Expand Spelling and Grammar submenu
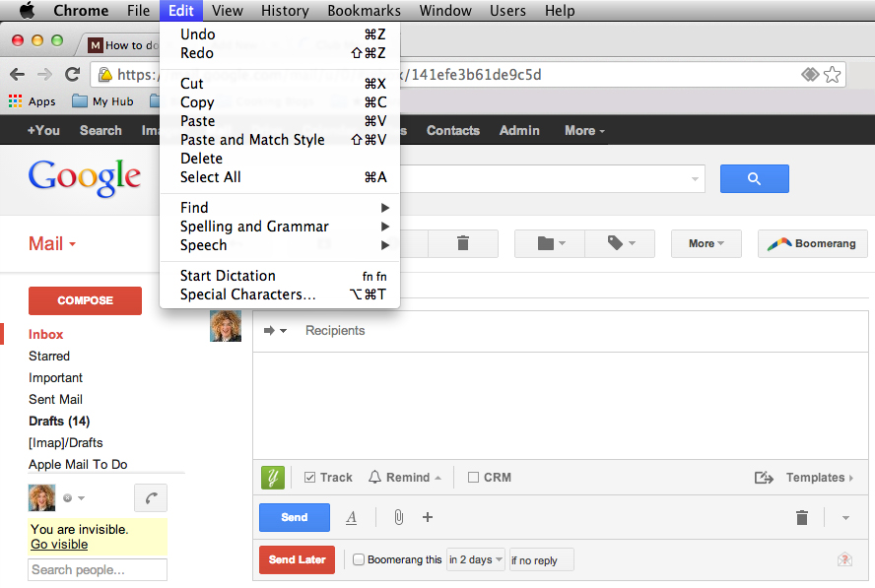 pyautogui.click(x=280, y=227)
